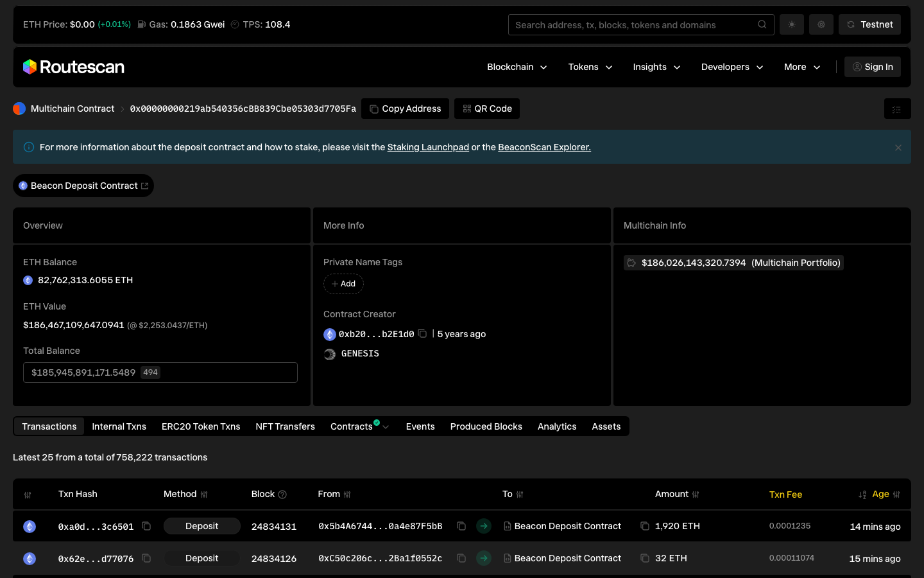Dismiss the staking info banner
The image size is (924, 578).
[x=898, y=148]
